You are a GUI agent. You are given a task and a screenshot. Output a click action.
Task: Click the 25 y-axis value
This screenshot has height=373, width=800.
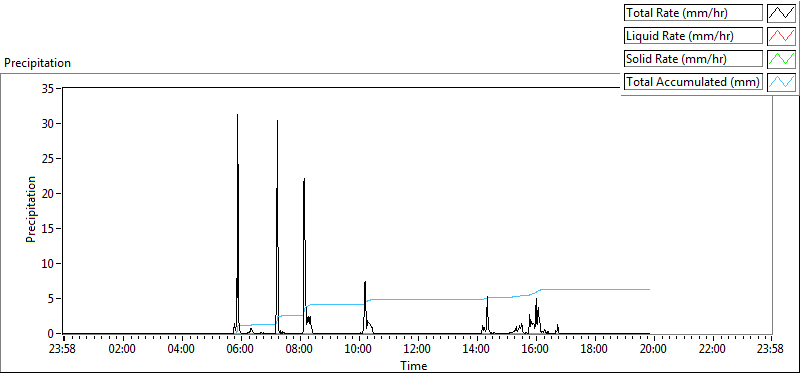coord(49,159)
